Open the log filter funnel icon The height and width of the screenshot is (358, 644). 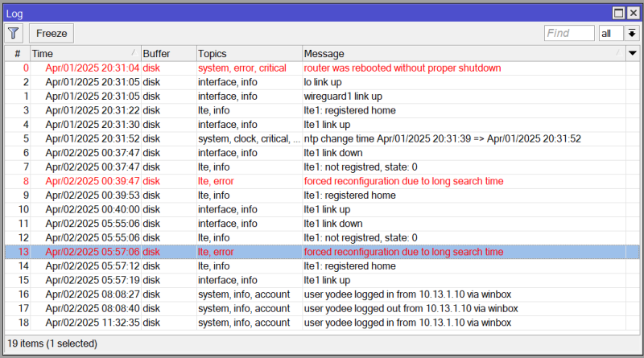pos(14,33)
